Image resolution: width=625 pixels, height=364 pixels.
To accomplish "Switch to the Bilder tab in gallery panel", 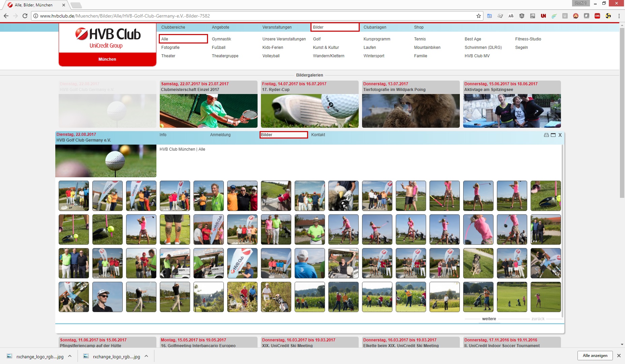I will point(284,135).
